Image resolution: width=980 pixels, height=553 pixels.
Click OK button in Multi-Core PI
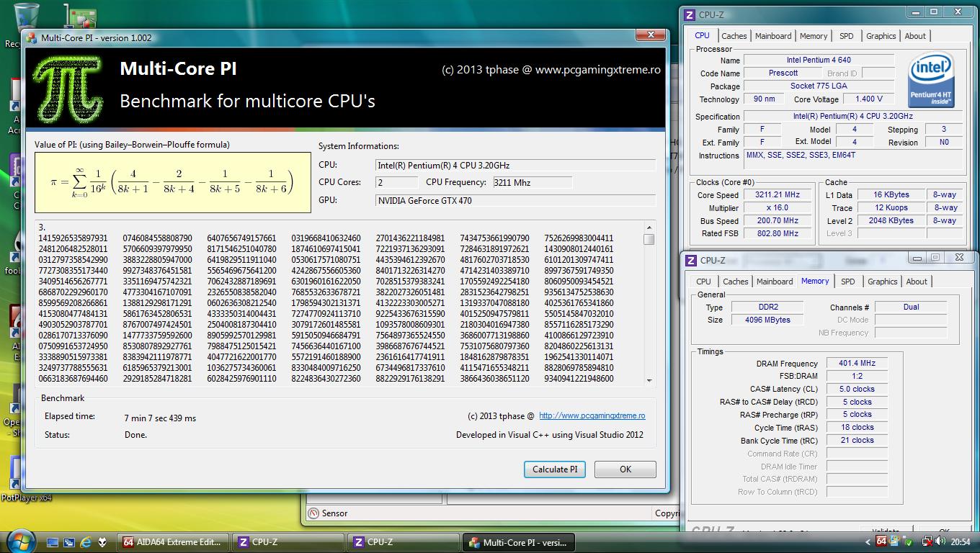coord(625,469)
